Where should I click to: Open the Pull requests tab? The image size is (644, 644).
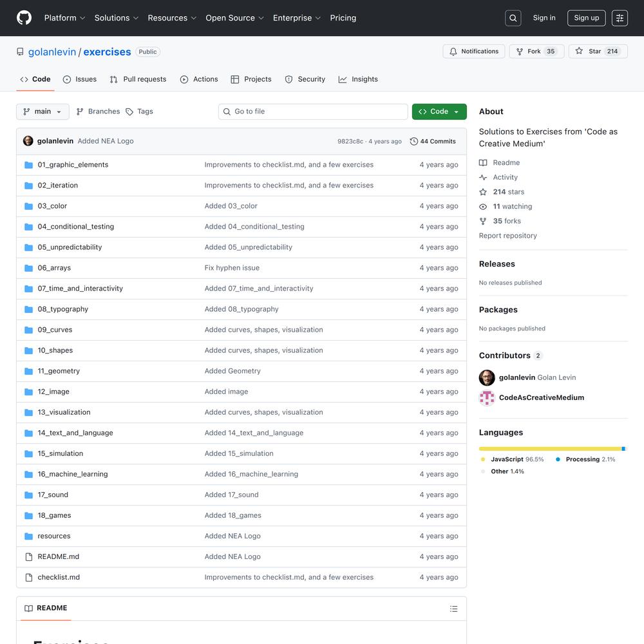point(138,79)
